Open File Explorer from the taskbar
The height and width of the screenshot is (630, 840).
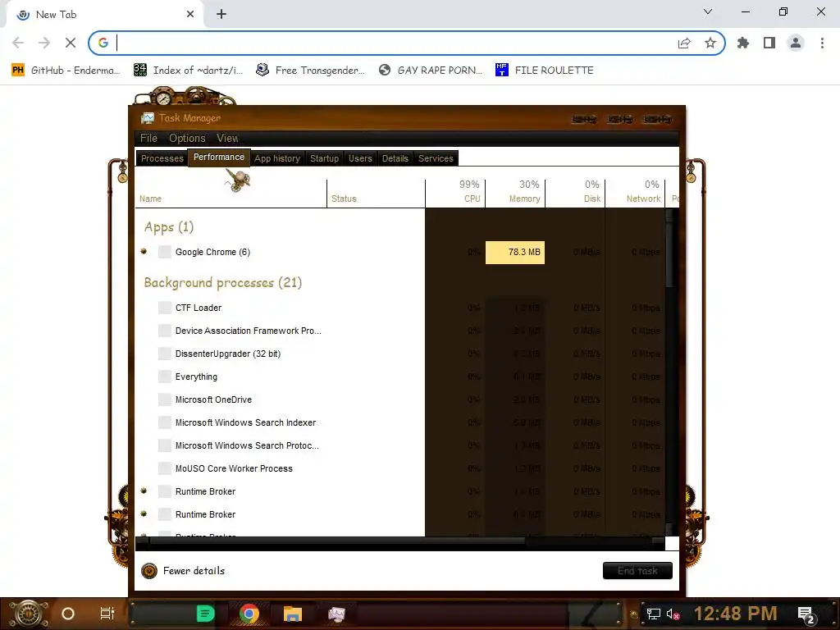coord(293,614)
